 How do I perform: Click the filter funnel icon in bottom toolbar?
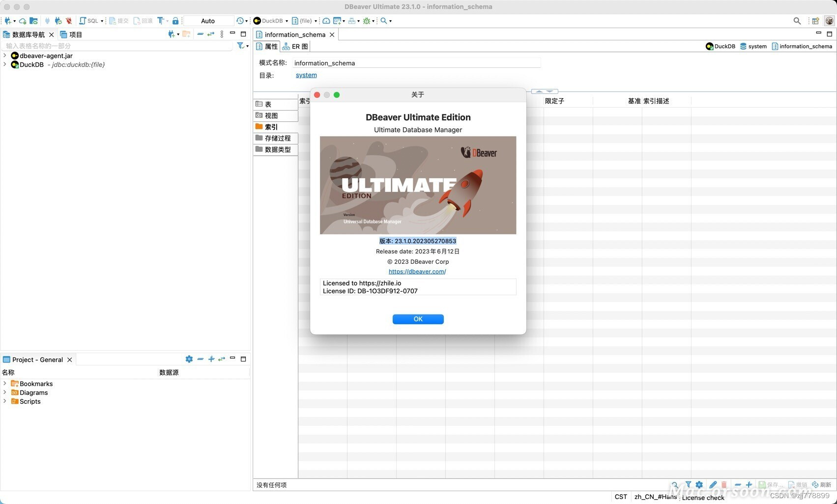688,484
